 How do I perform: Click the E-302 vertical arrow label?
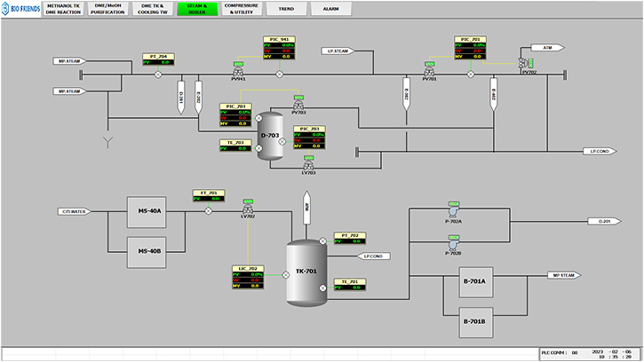point(406,94)
